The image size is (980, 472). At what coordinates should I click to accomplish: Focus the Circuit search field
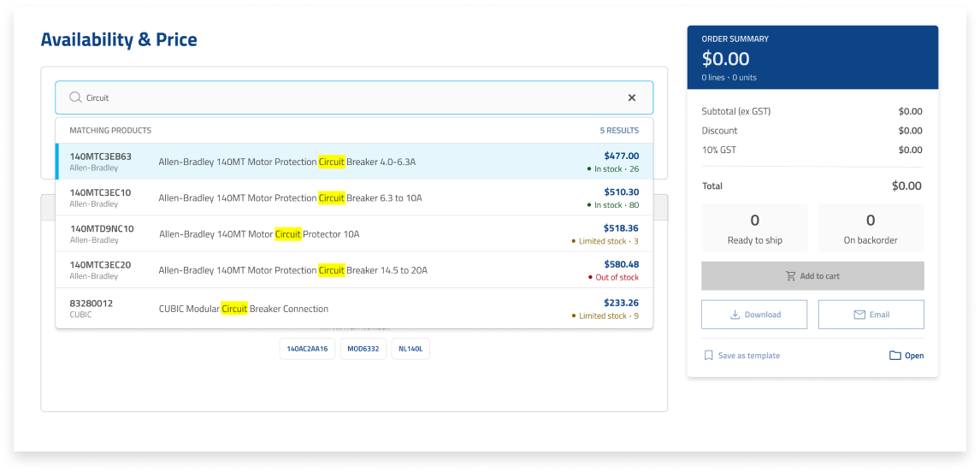pyautogui.click(x=354, y=97)
